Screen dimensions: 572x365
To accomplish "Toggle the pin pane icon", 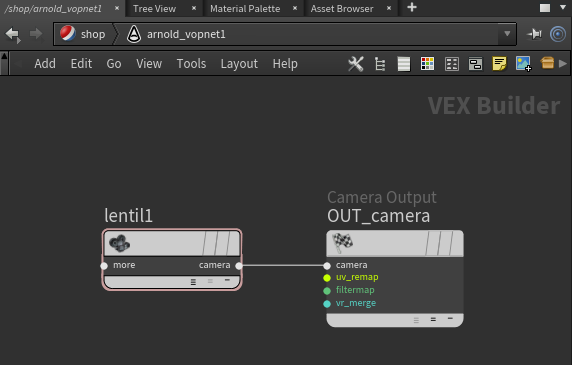I will (534, 34).
